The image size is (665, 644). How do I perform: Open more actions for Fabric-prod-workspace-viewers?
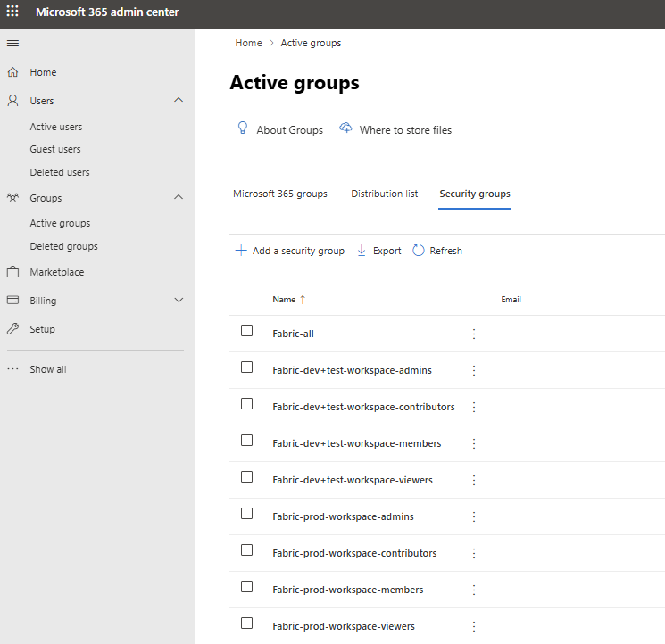click(474, 627)
